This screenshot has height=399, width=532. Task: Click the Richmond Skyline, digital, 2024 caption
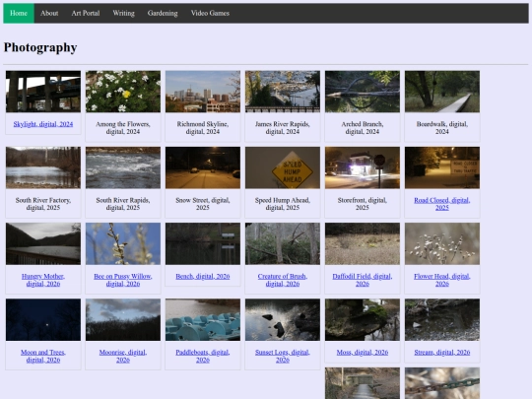click(x=203, y=128)
